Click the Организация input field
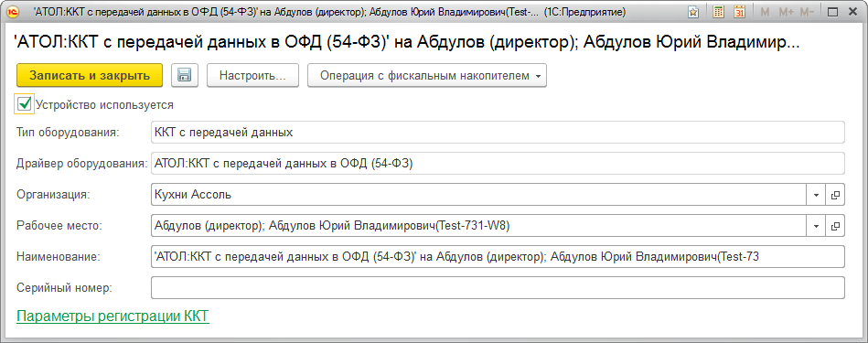The width and height of the screenshot is (868, 343). [x=478, y=195]
